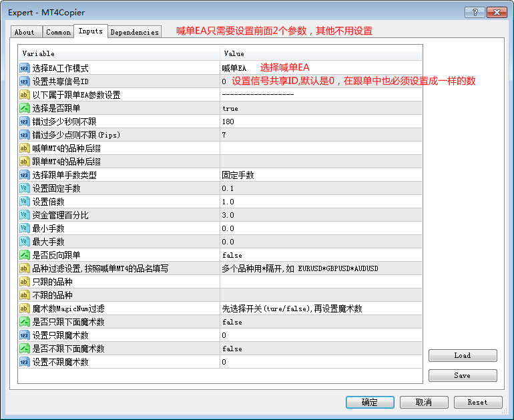Click the integer icon beside 设置共享信号ID
Image resolution: width=514 pixels, height=420 pixels.
point(25,81)
